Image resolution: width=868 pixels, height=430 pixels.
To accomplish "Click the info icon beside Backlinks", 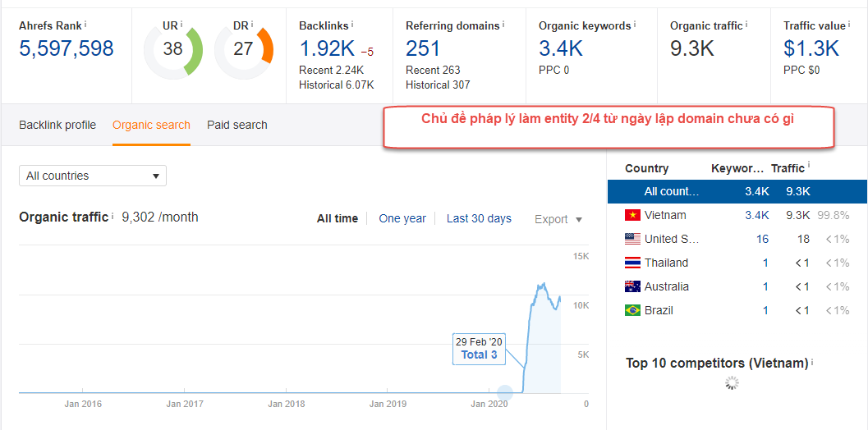I will click(352, 24).
